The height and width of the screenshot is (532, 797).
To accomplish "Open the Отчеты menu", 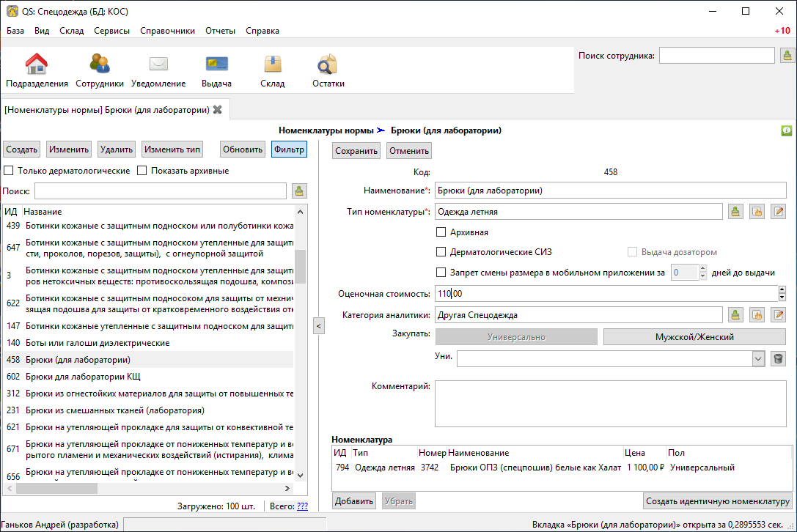I will tap(220, 31).
